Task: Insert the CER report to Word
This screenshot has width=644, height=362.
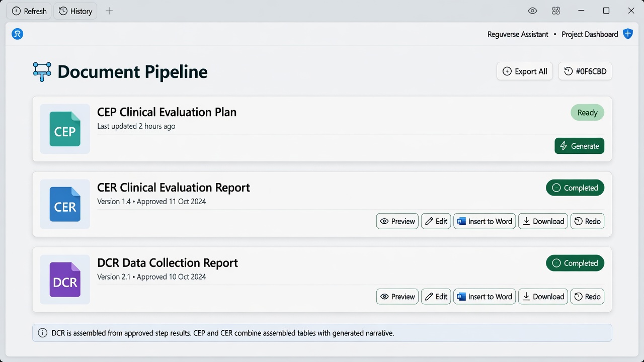Action: pyautogui.click(x=485, y=221)
